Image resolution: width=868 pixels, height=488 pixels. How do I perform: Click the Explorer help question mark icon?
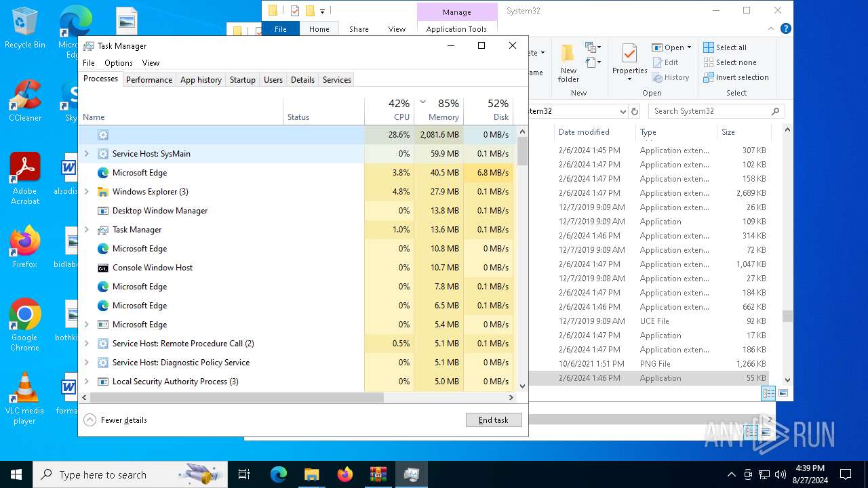click(785, 29)
